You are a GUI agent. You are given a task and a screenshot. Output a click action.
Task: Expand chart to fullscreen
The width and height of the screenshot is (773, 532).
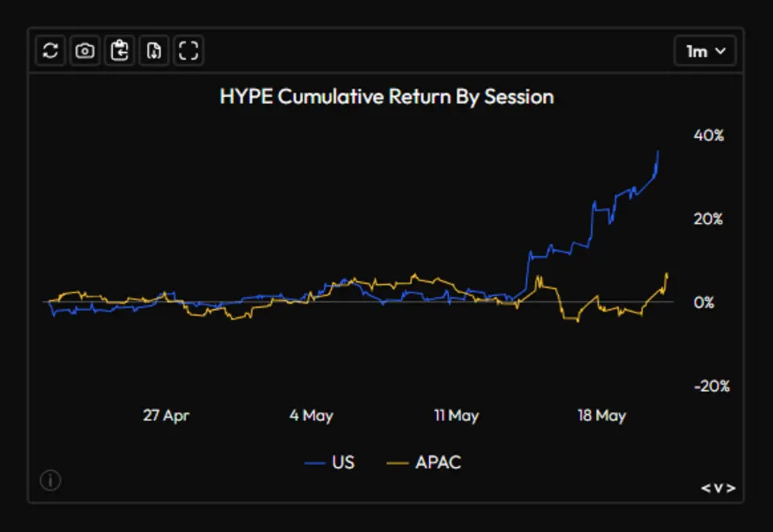tap(188, 50)
